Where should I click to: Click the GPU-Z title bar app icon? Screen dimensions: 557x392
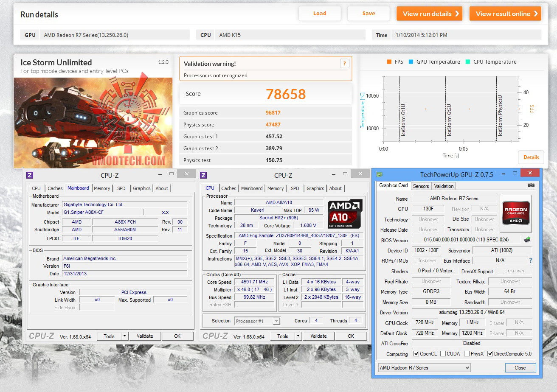click(x=380, y=174)
